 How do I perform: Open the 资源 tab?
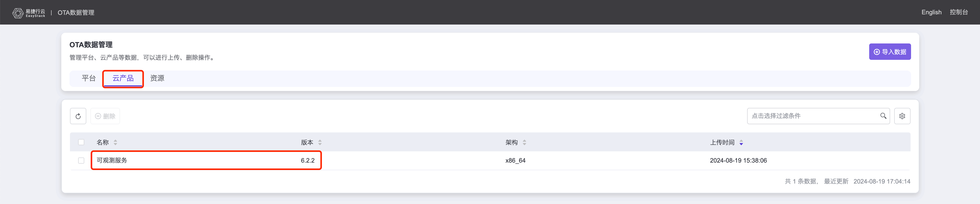click(157, 78)
